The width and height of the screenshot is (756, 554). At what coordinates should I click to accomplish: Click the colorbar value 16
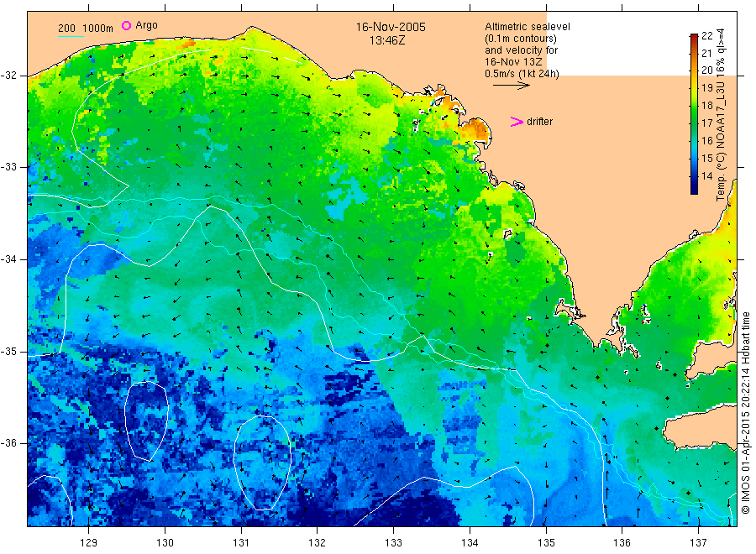[x=706, y=141]
